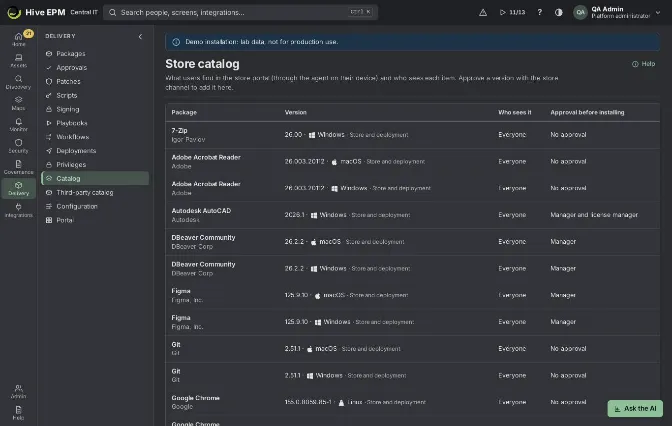Viewport: 672px width, 426px height.
Task: Open the alerts warning triangle icon
Action: [483, 12]
